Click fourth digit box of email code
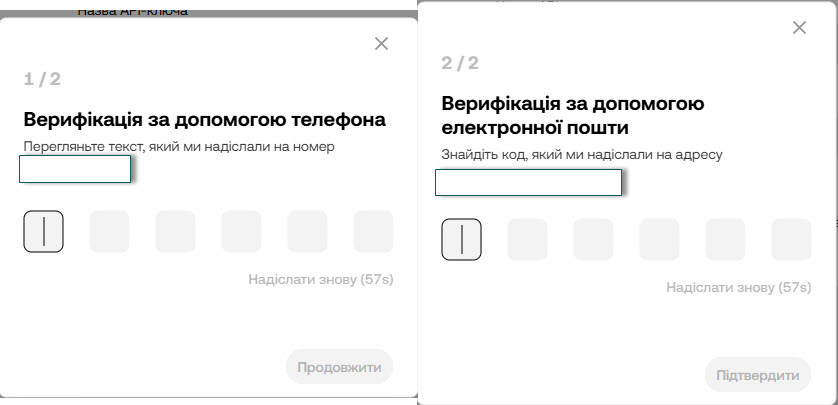 659,240
